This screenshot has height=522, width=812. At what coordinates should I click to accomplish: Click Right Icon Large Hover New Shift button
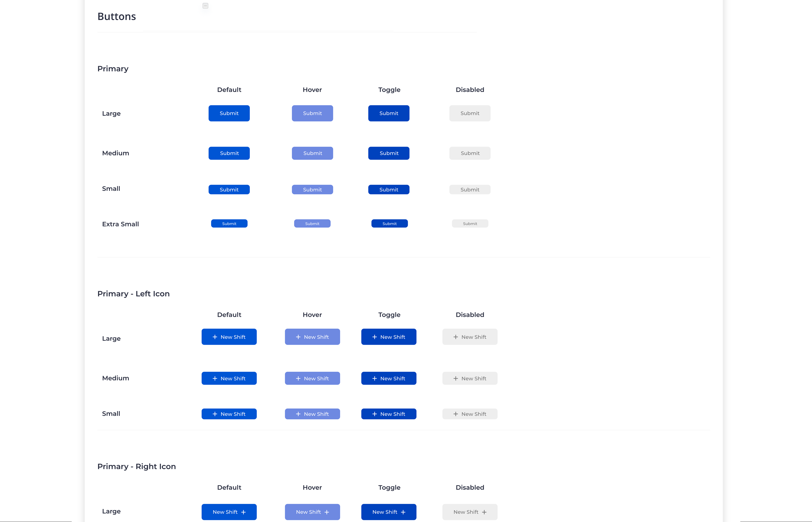[313, 512]
